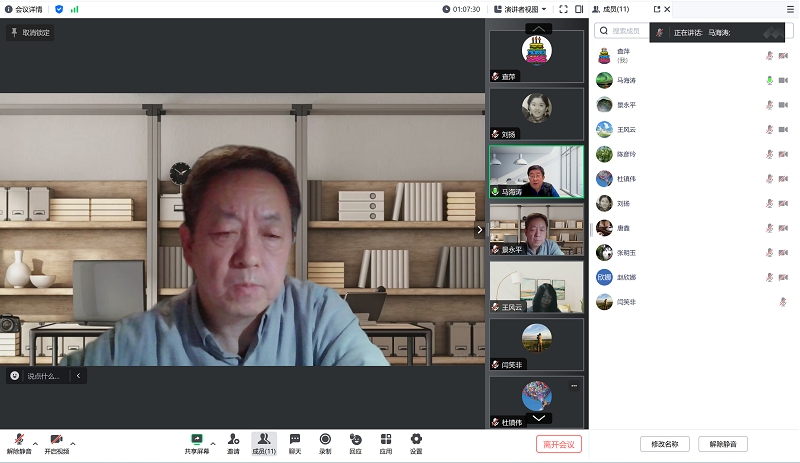Open the 设置 settings gear
Screen dimensions: 800x463
(416, 440)
